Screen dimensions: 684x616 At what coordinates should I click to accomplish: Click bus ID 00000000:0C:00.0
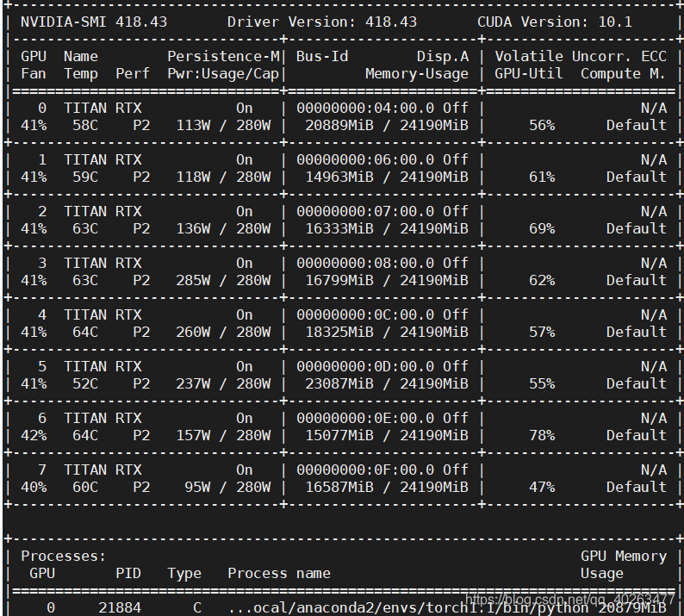pyautogui.click(x=365, y=314)
